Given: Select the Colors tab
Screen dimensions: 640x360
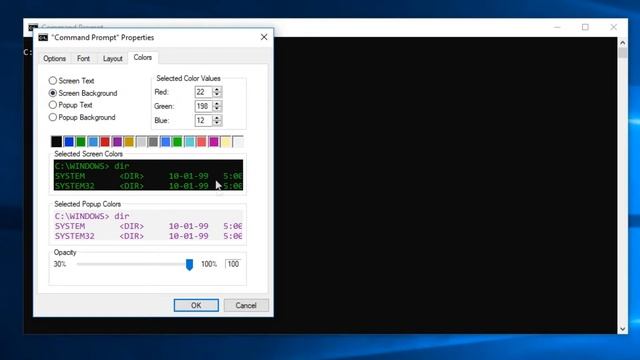Looking at the screenshot, I should click(x=143, y=58).
